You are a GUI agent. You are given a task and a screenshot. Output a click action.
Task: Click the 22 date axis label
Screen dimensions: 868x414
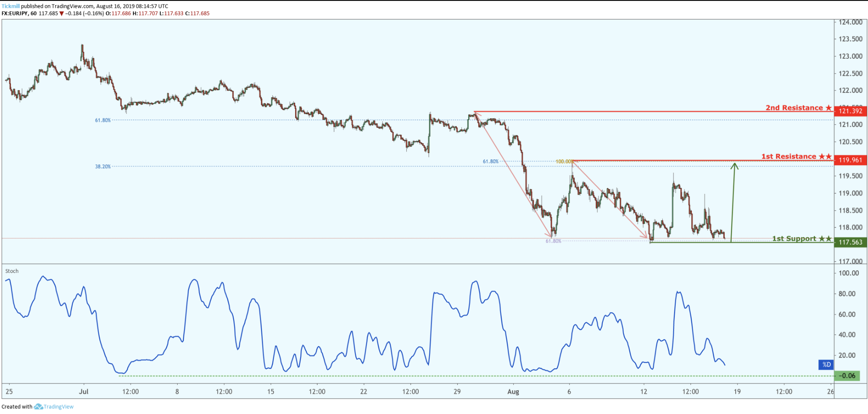point(363,392)
